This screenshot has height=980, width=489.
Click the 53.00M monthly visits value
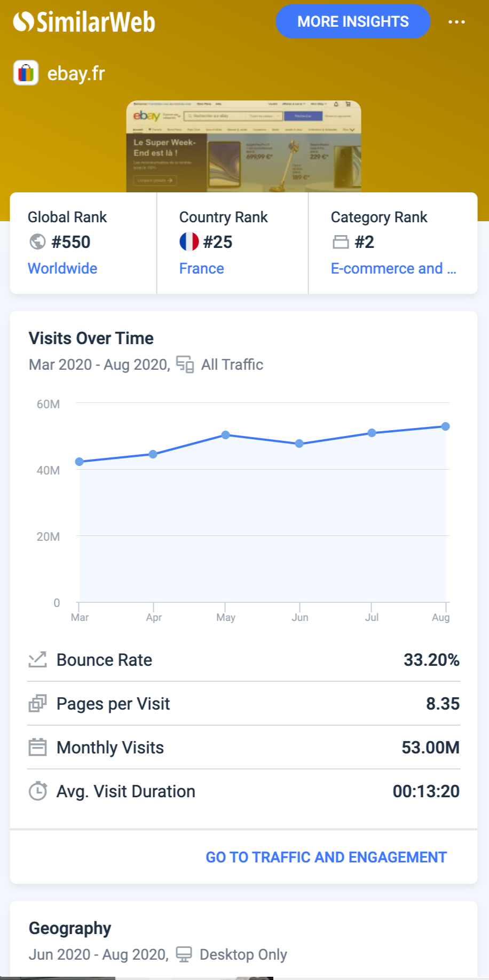[x=430, y=748]
